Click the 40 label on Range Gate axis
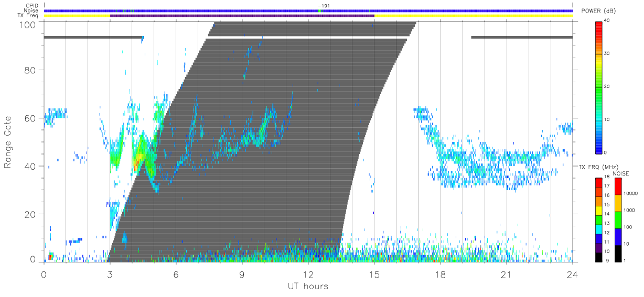The width and height of the screenshot is (644, 297). (30, 166)
